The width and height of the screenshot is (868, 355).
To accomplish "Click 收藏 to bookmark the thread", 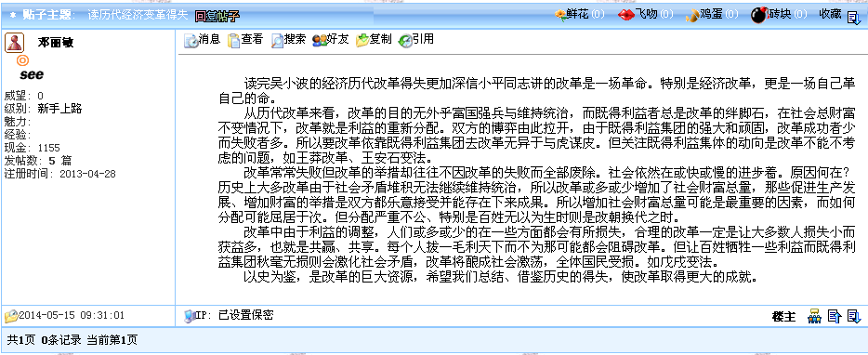I will point(830,14).
